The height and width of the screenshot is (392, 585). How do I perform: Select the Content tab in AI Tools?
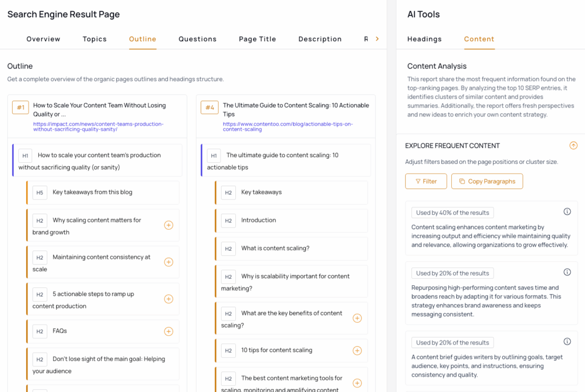coord(479,39)
